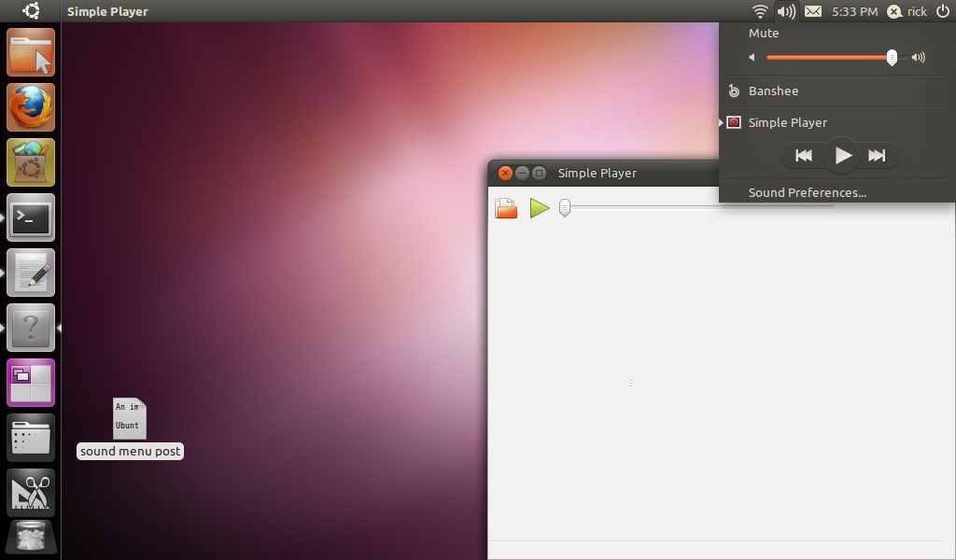The width and height of the screenshot is (956, 560).
Task: Open the rick user menu
Action: pyautogui.click(x=907, y=11)
